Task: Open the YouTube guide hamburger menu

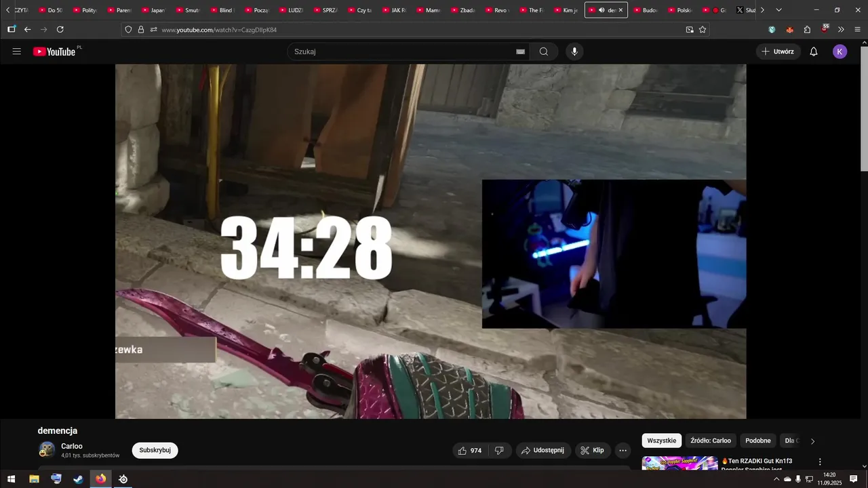Action: click(17, 52)
